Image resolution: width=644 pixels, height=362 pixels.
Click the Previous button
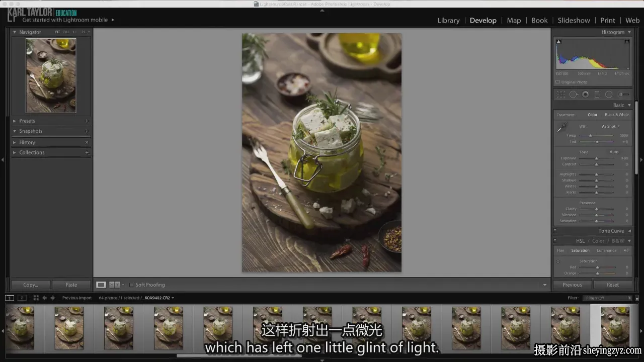(572, 285)
